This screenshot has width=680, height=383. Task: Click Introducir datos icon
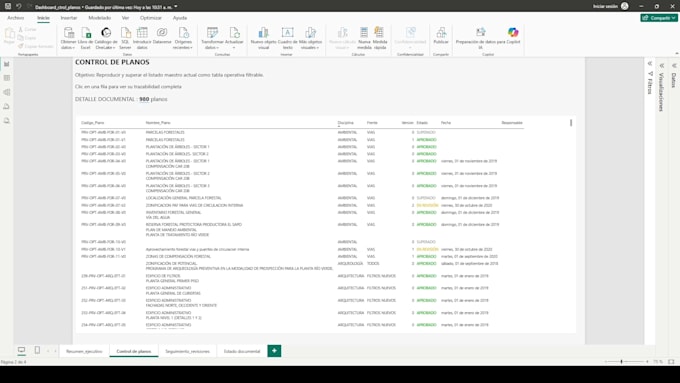tap(142, 33)
